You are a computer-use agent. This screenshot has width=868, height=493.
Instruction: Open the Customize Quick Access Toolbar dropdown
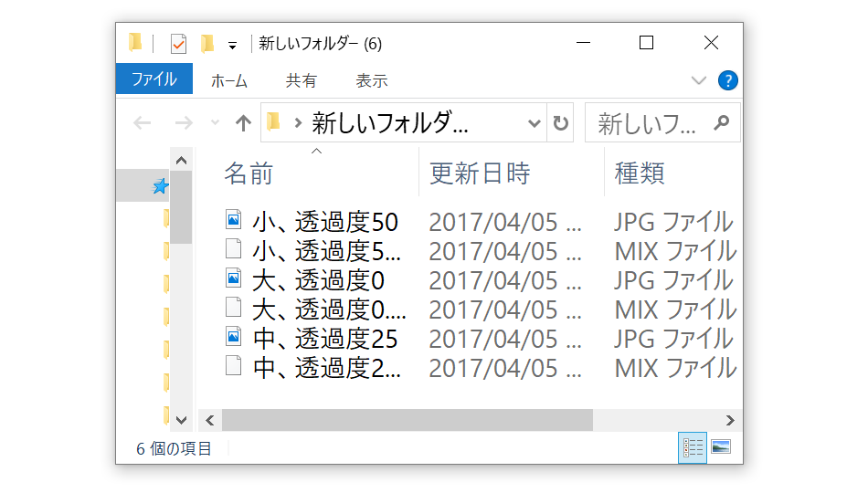(x=232, y=46)
